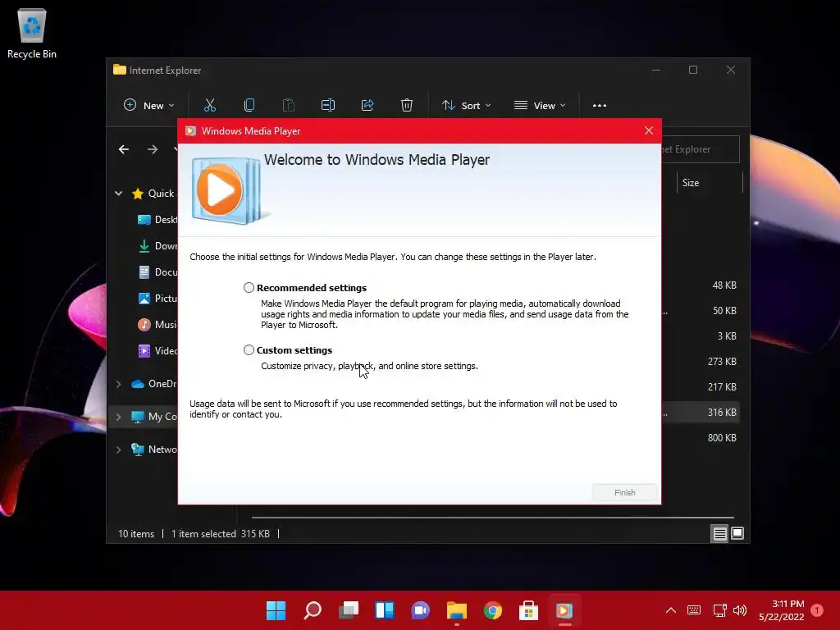Select the My Computer icon in sidebar
This screenshot has width=840, height=630.
tap(138, 416)
